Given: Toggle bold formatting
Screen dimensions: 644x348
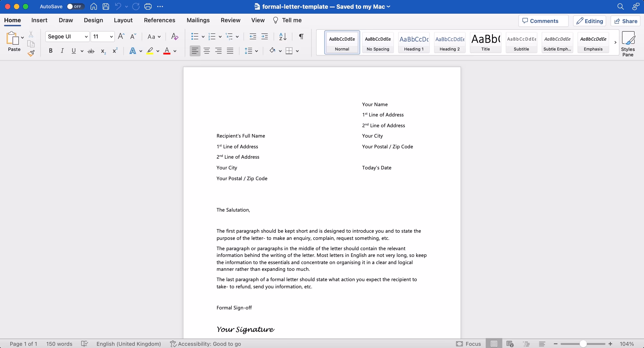Looking at the screenshot, I should [x=50, y=51].
